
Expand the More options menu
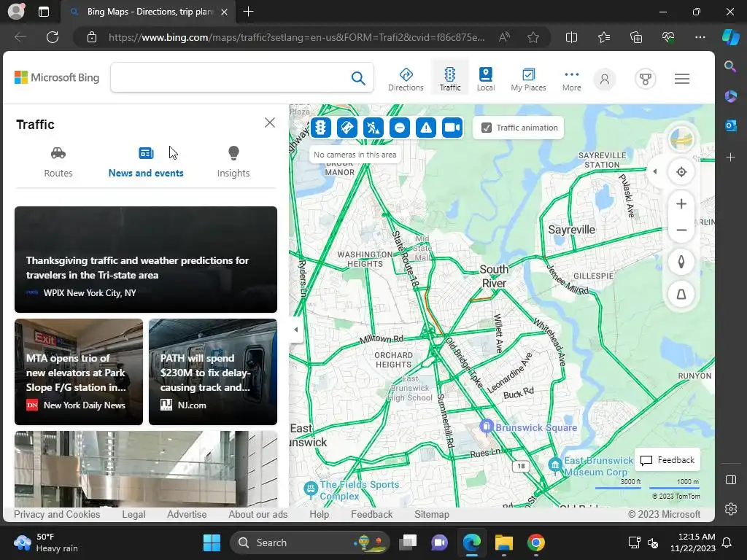click(x=571, y=80)
